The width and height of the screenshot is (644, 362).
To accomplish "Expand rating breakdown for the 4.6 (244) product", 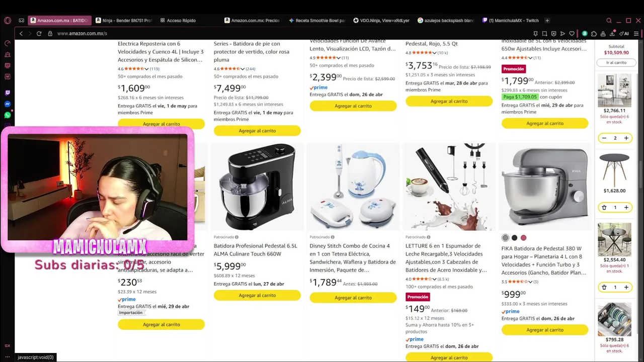I will (242, 69).
